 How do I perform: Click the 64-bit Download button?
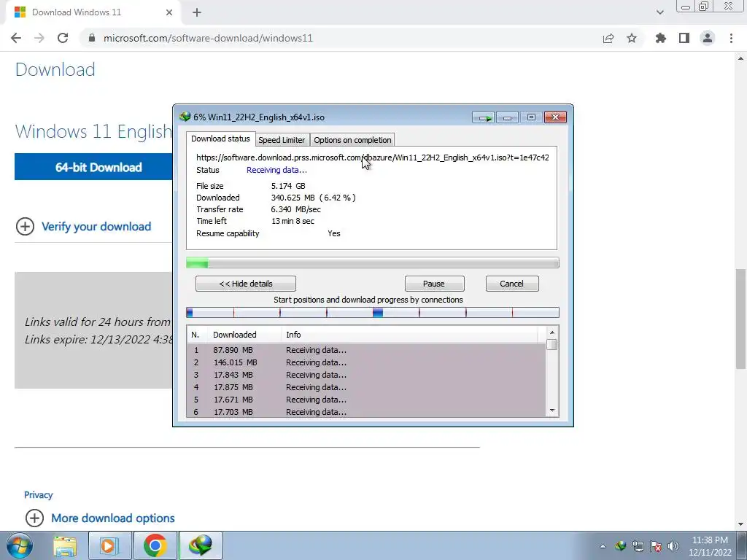pyautogui.click(x=94, y=167)
